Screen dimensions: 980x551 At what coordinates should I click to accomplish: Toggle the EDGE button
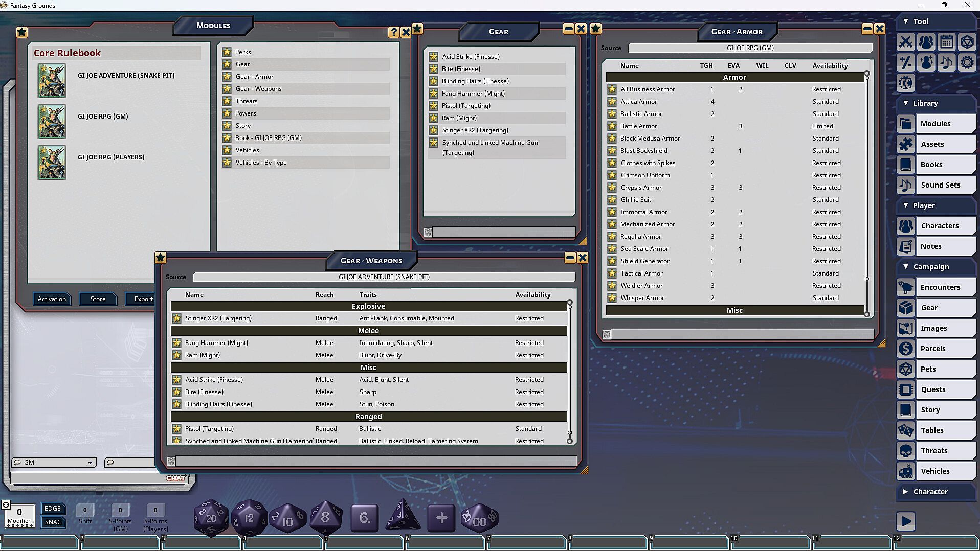[53, 509]
